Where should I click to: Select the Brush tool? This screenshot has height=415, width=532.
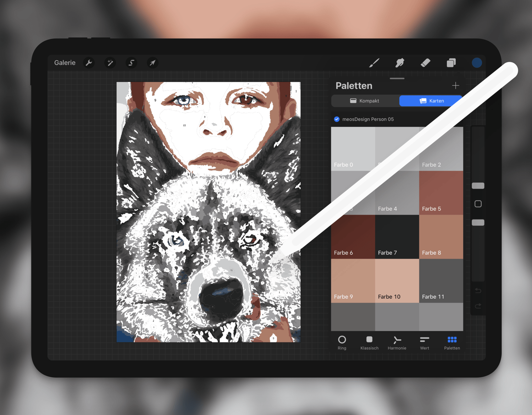tap(374, 63)
